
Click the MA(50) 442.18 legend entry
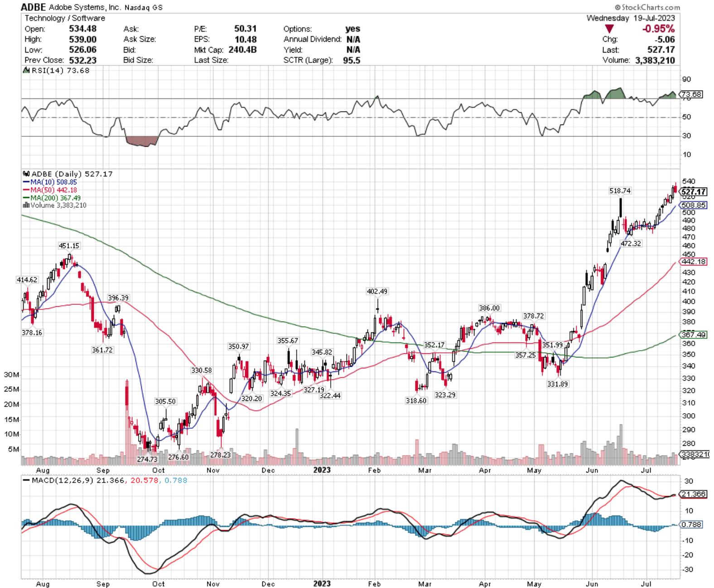[x=50, y=190]
